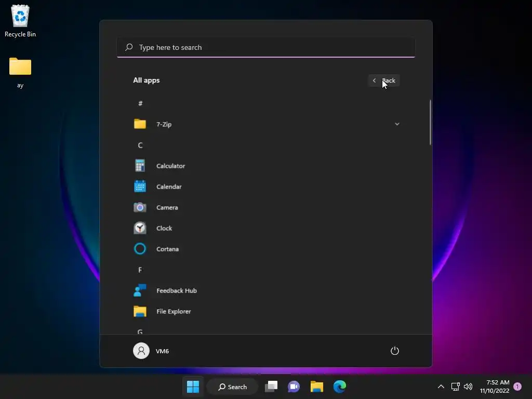
Task: Click the 'All apps' heading
Action: tap(146, 81)
